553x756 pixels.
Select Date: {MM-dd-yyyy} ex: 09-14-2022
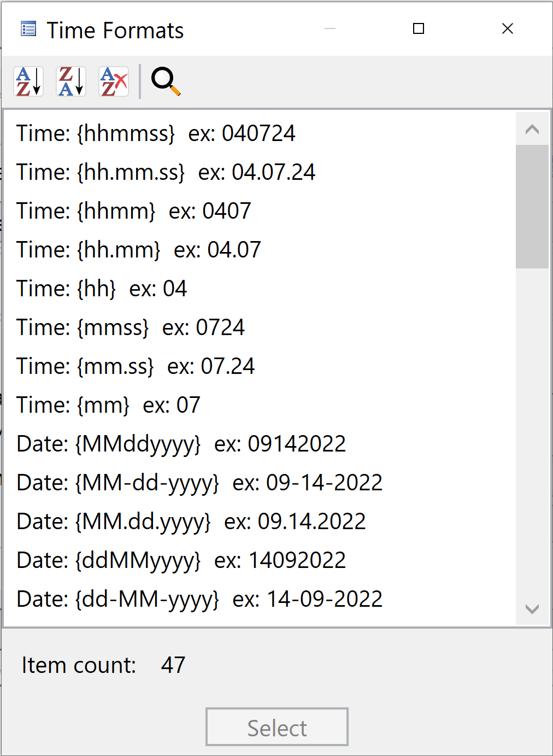(x=199, y=483)
